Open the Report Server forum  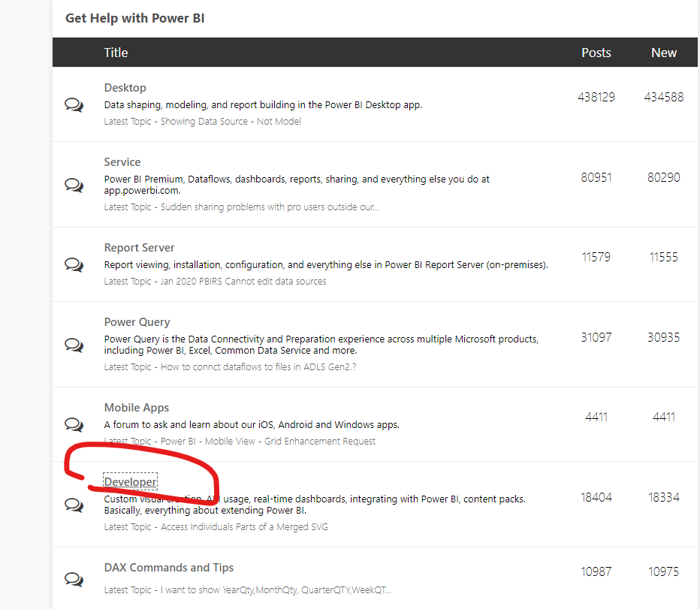click(x=139, y=247)
